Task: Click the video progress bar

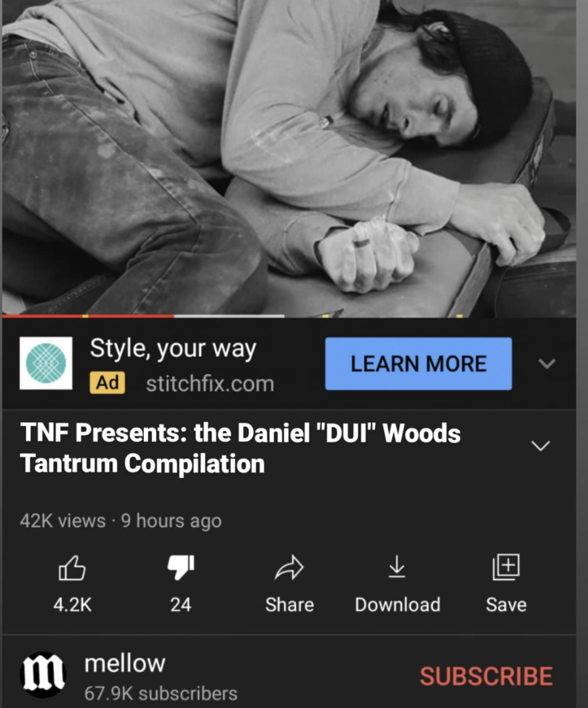Action: coord(289,316)
